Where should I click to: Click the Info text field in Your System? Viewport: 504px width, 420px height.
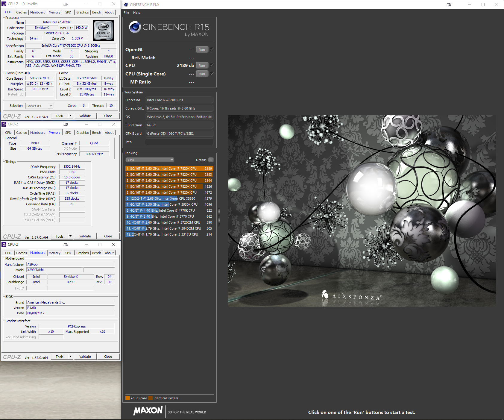pos(179,142)
